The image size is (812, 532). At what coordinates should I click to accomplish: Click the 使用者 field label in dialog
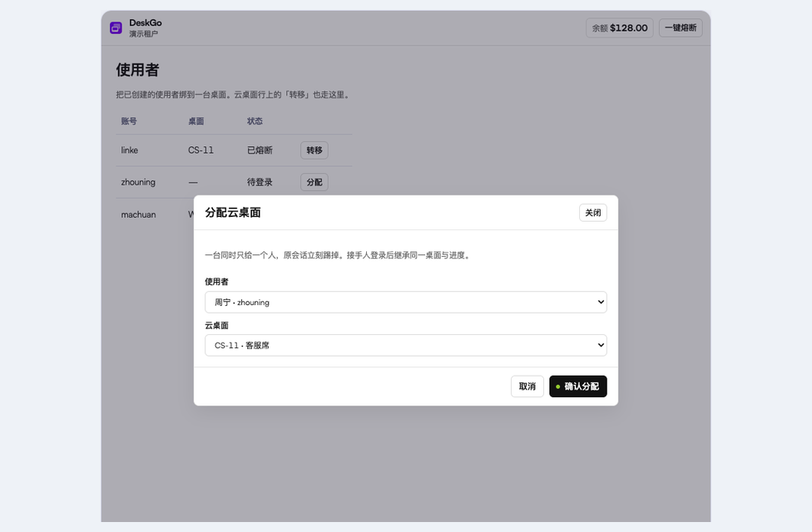click(216, 282)
